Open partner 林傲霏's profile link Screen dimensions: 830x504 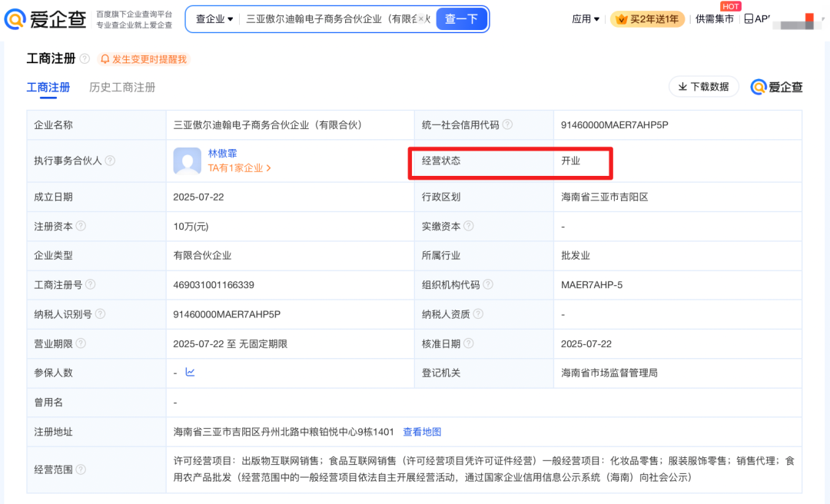tap(224, 153)
